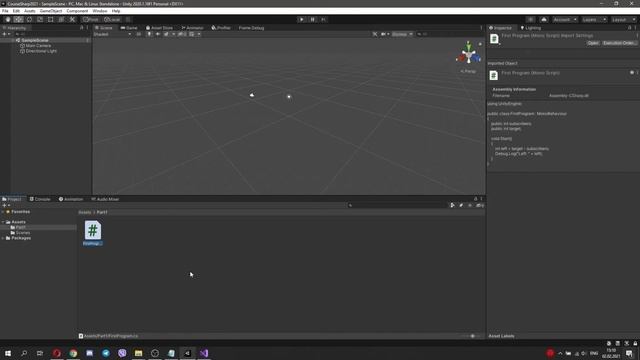Click the scene orientation gizmo
This screenshot has height=360, width=640.
[x=469, y=53]
